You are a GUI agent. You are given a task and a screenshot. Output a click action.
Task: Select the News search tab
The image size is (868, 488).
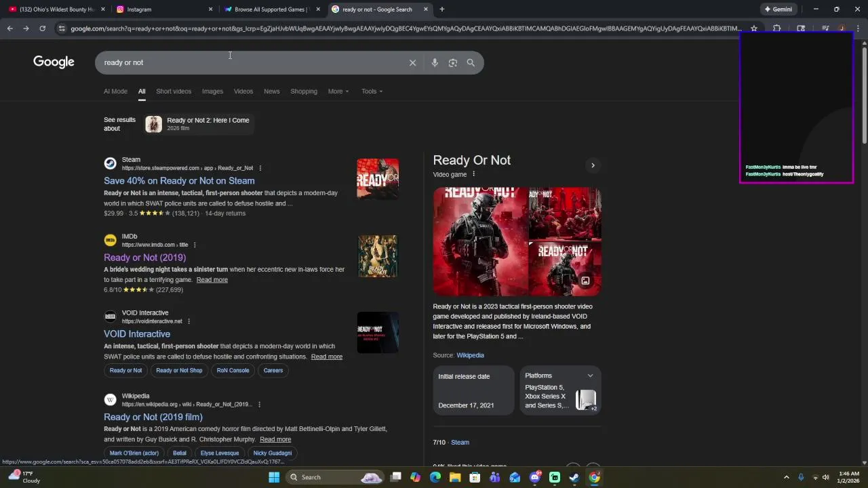click(x=272, y=91)
